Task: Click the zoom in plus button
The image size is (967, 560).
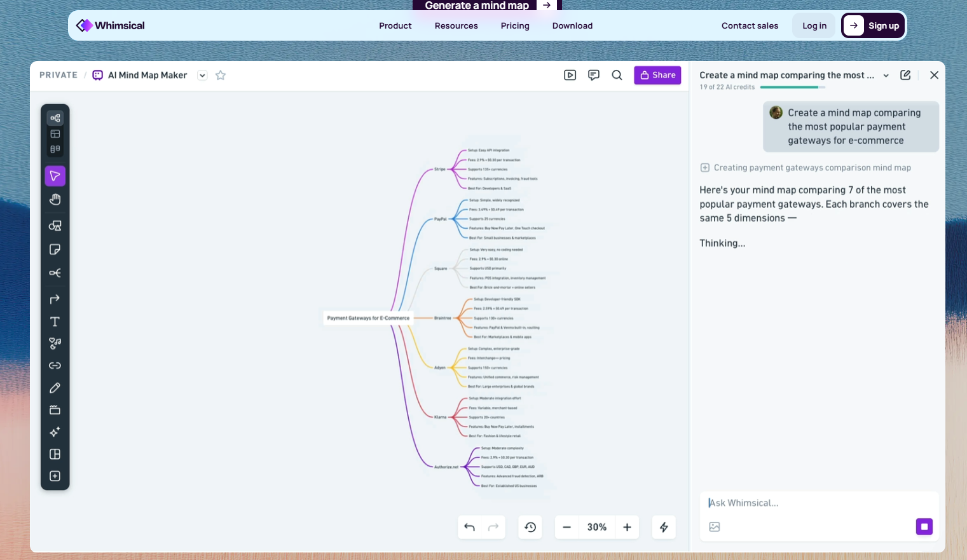Action: (x=627, y=527)
